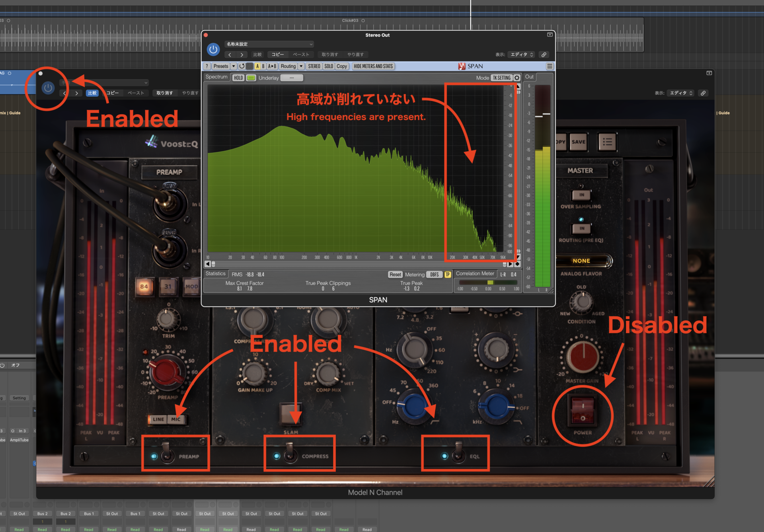Image resolution: width=764 pixels, height=532 pixels.
Task: Select the B preset slot
Action: coord(263,66)
